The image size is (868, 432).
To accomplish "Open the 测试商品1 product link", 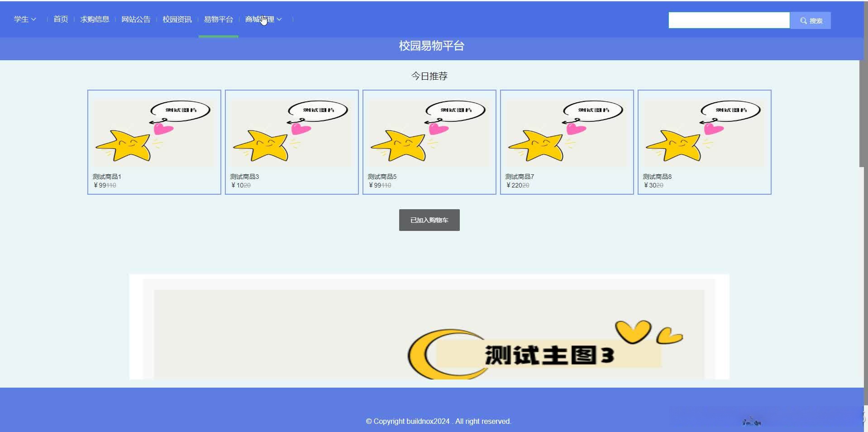I will 107,177.
